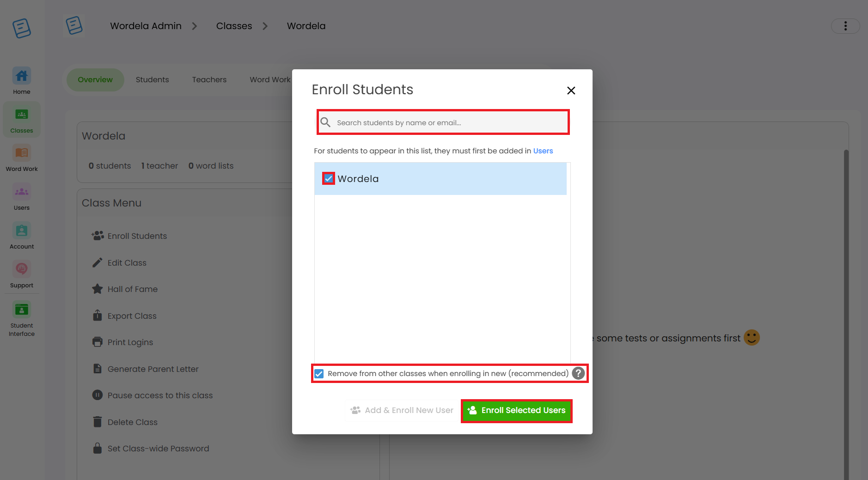Go to Classes breadcrumb
Viewport: 868px width, 480px height.
coord(234,26)
